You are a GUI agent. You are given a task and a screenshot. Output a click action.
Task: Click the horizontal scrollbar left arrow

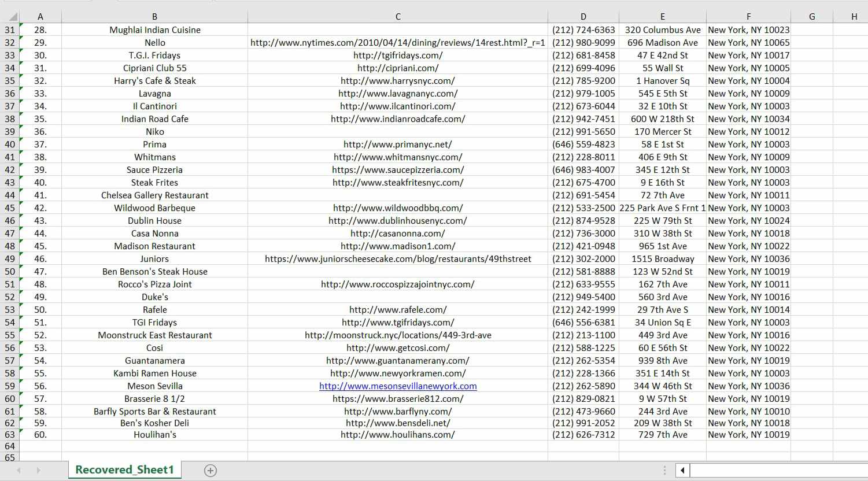[x=682, y=471]
